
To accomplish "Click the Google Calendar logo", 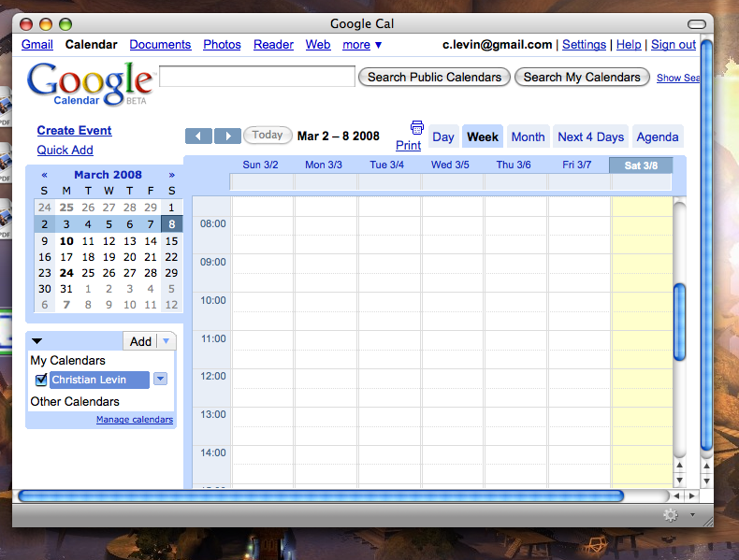I will tap(90, 85).
